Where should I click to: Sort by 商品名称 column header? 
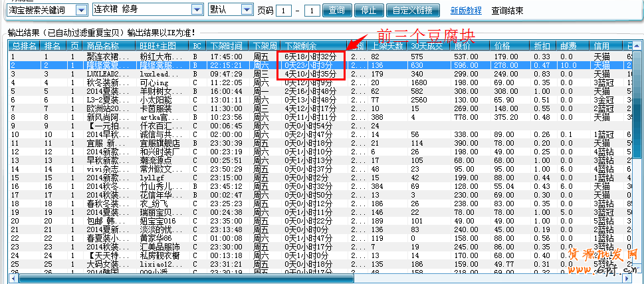pyautogui.click(x=109, y=46)
